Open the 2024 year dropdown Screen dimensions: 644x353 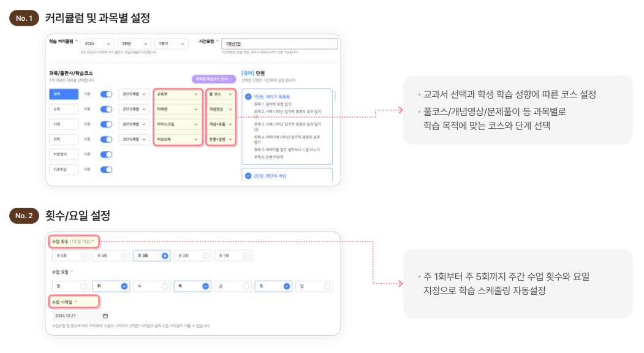97,44
